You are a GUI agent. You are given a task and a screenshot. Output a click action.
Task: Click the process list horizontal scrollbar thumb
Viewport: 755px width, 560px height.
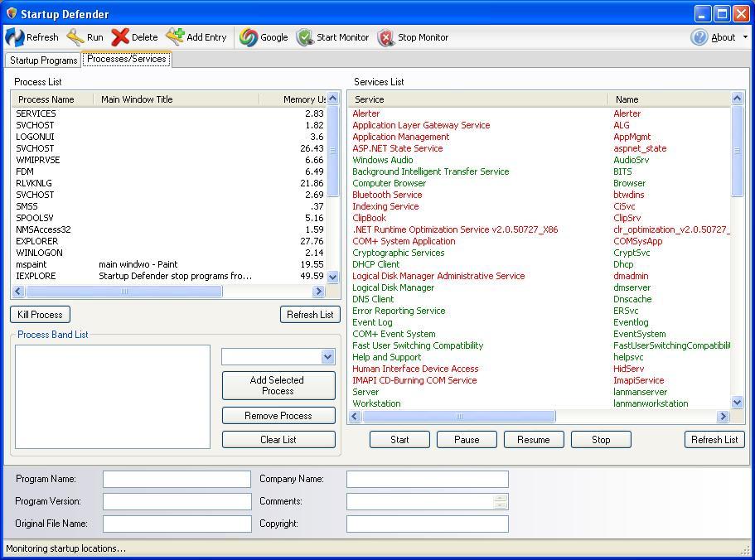click(x=123, y=291)
